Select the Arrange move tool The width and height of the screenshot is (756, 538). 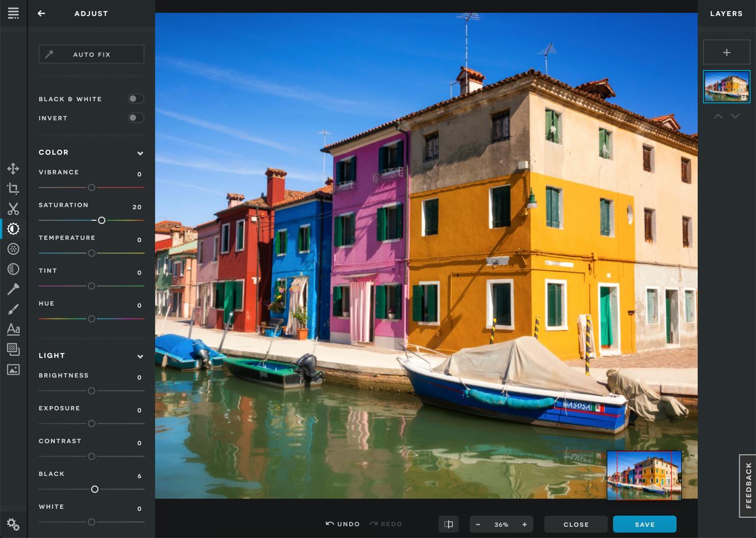pyautogui.click(x=13, y=168)
